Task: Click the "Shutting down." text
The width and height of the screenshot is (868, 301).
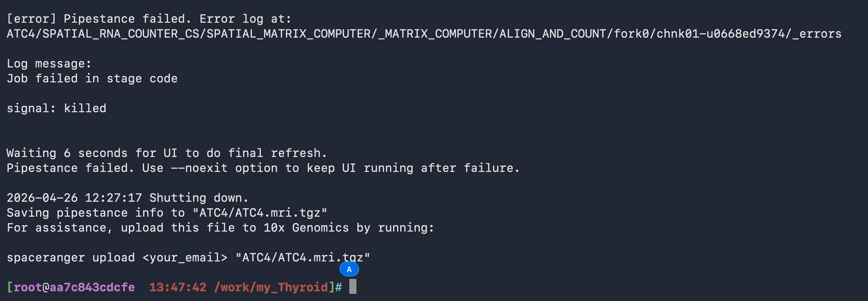Action: click(199, 198)
